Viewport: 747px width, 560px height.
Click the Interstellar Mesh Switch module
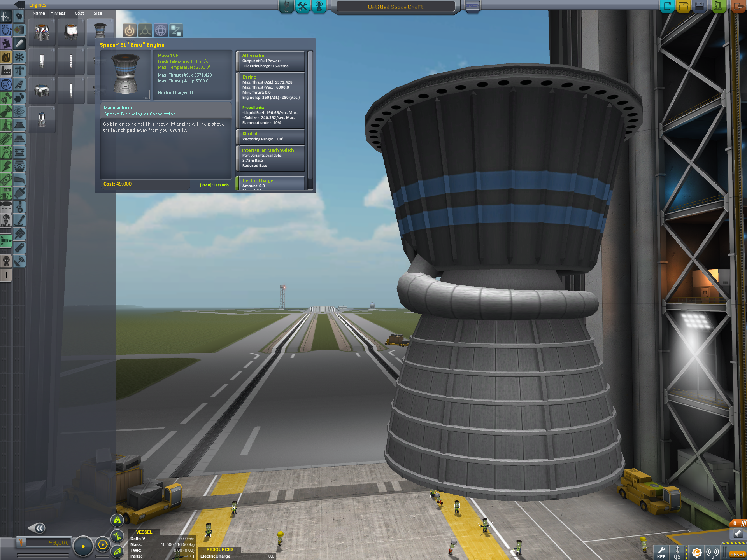[270, 157]
